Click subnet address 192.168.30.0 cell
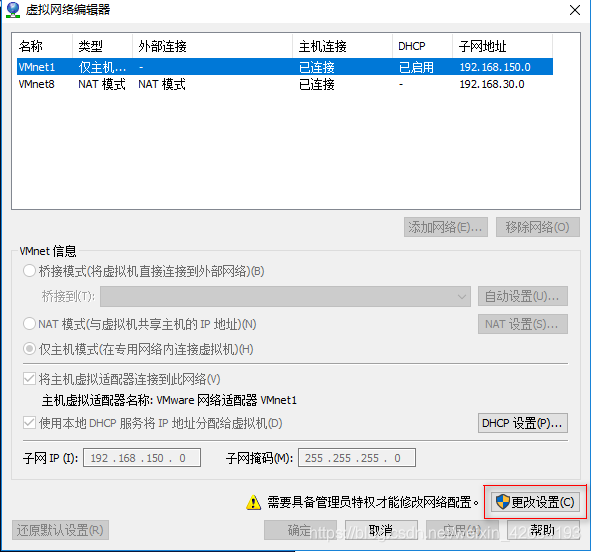The height and width of the screenshot is (552, 591). click(492, 84)
